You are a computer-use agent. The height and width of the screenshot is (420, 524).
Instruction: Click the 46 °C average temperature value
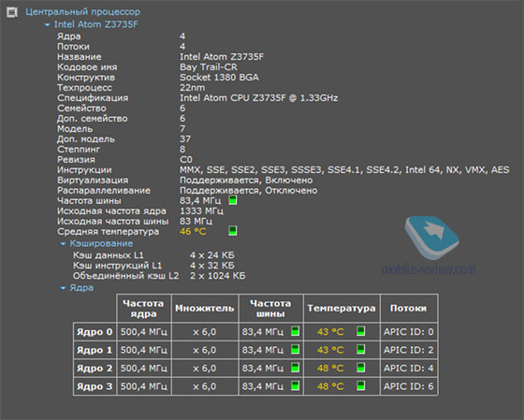click(193, 232)
